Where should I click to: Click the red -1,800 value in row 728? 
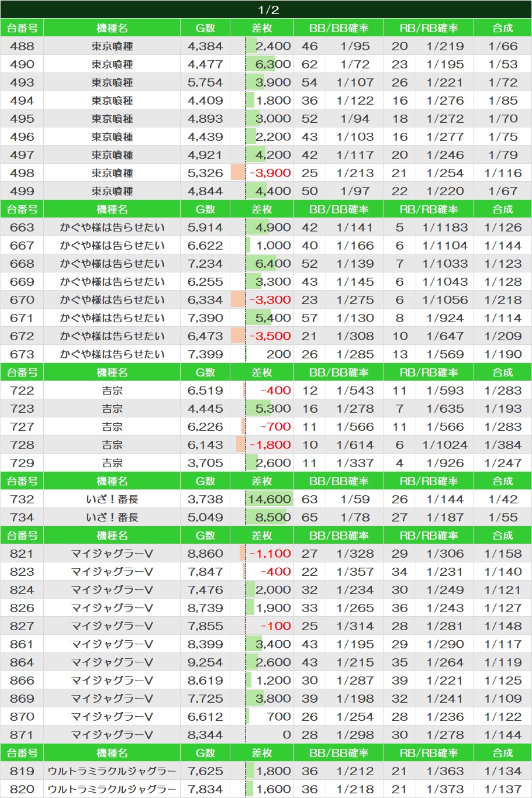click(x=270, y=445)
